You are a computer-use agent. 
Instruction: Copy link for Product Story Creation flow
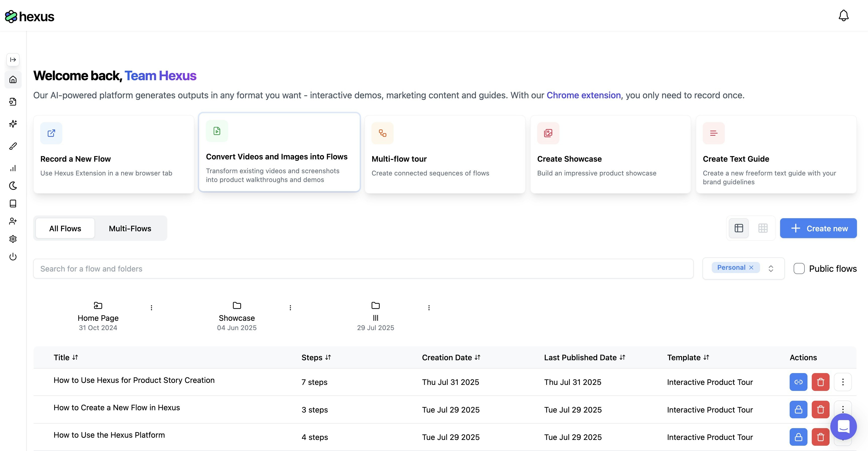tap(798, 382)
